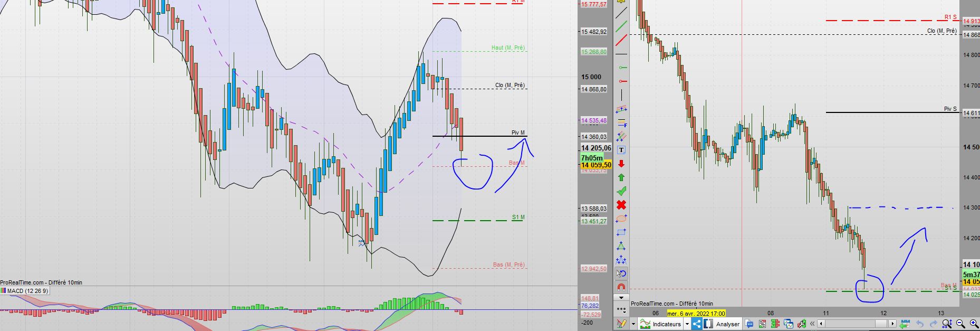Click the pencil drawing mode icon
980x331 pixels.
621,324
